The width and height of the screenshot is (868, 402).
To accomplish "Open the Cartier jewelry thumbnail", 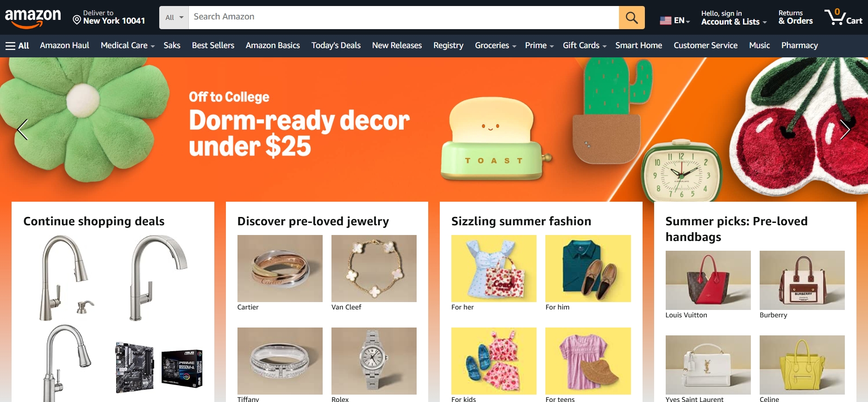I will pyautogui.click(x=280, y=268).
